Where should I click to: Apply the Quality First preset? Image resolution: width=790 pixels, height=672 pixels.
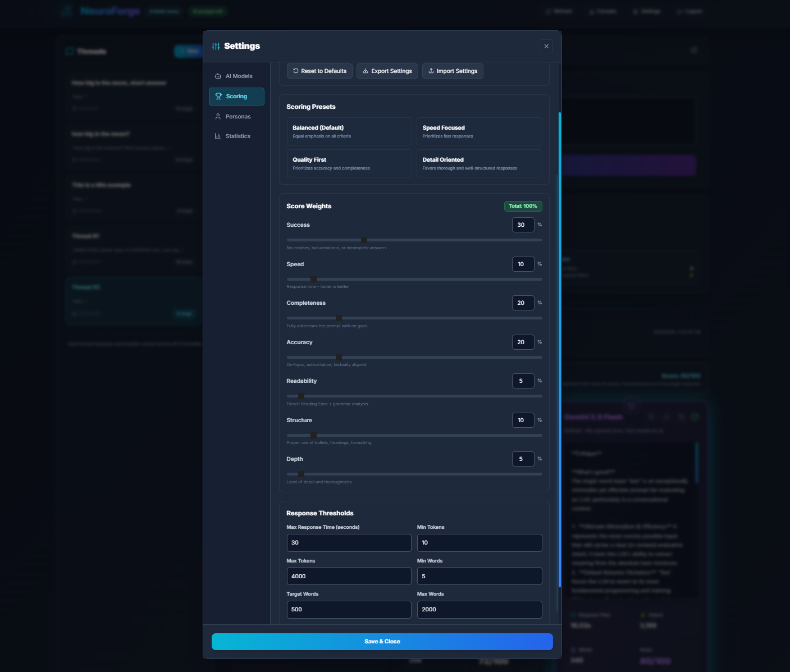pyautogui.click(x=349, y=163)
